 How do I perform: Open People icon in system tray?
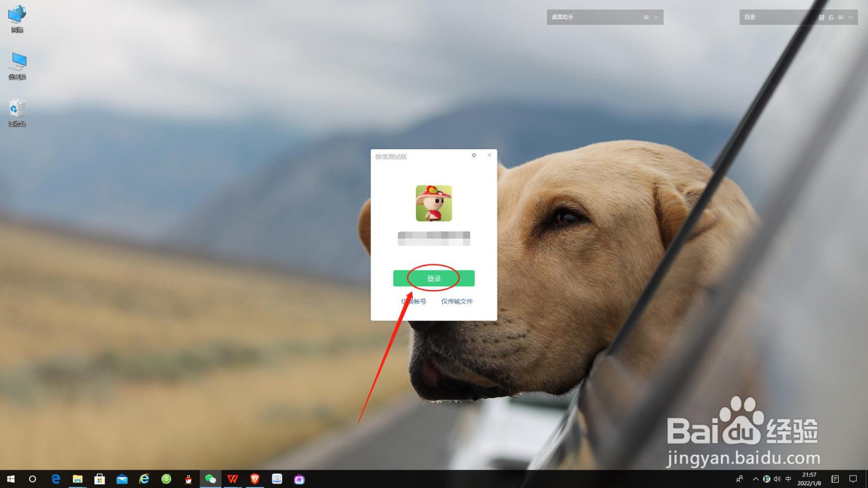click(x=739, y=479)
